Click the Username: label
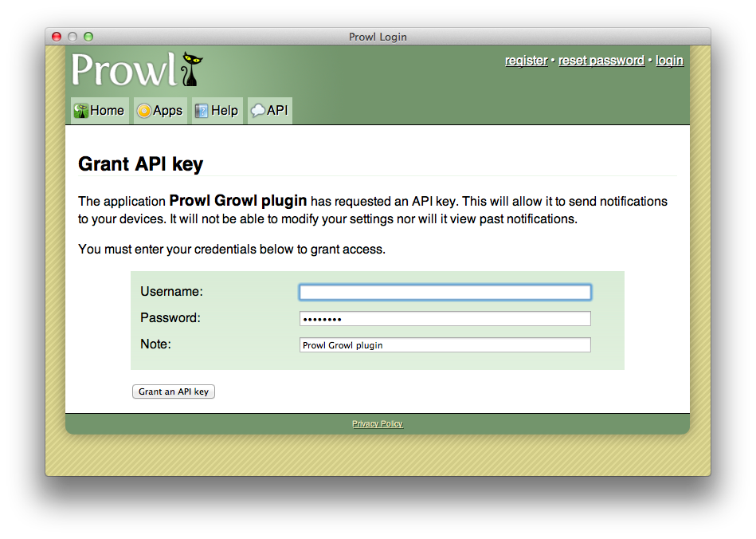 (171, 292)
